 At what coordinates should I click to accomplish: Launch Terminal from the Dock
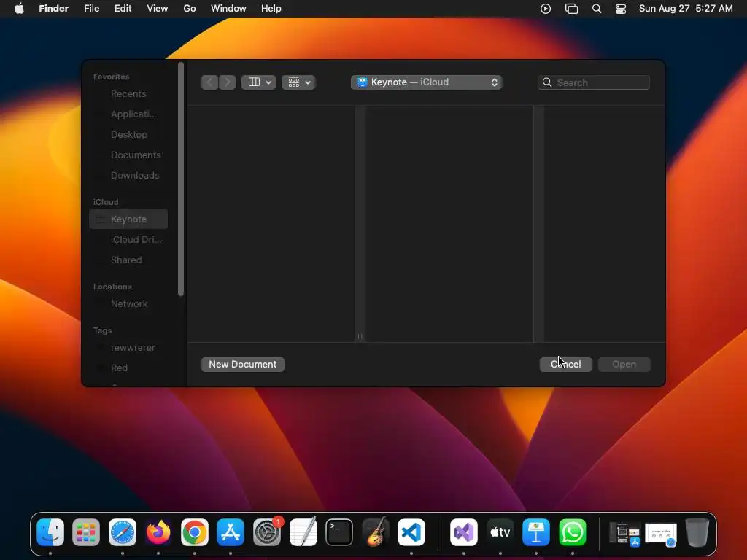[339, 532]
